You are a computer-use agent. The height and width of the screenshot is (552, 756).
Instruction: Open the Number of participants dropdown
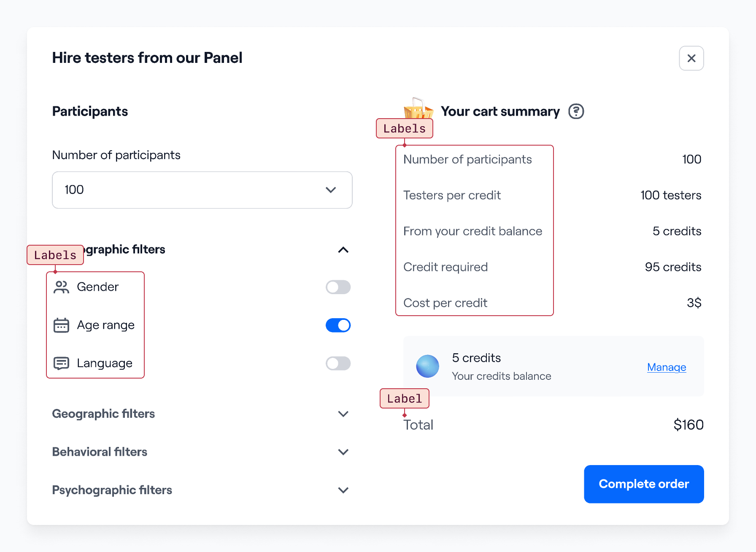[202, 190]
